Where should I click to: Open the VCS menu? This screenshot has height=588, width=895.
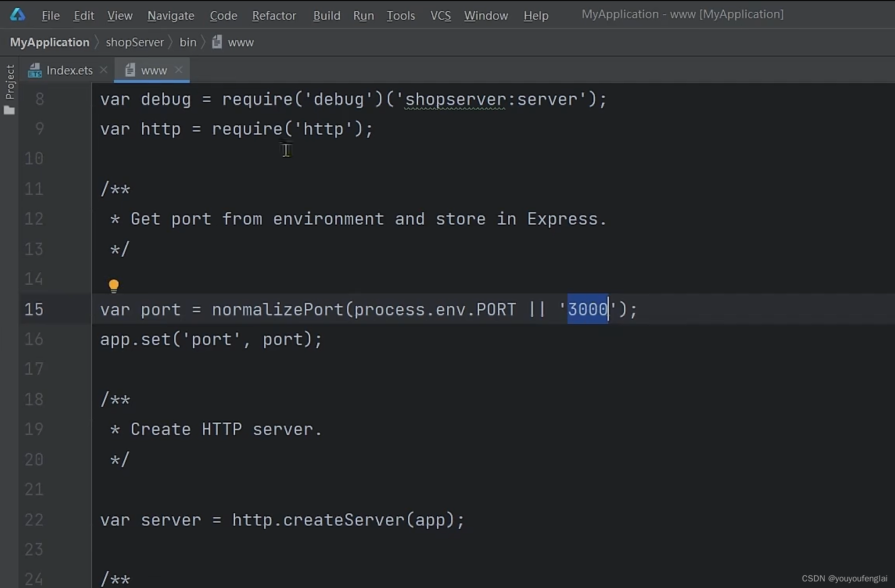point(440,15)
